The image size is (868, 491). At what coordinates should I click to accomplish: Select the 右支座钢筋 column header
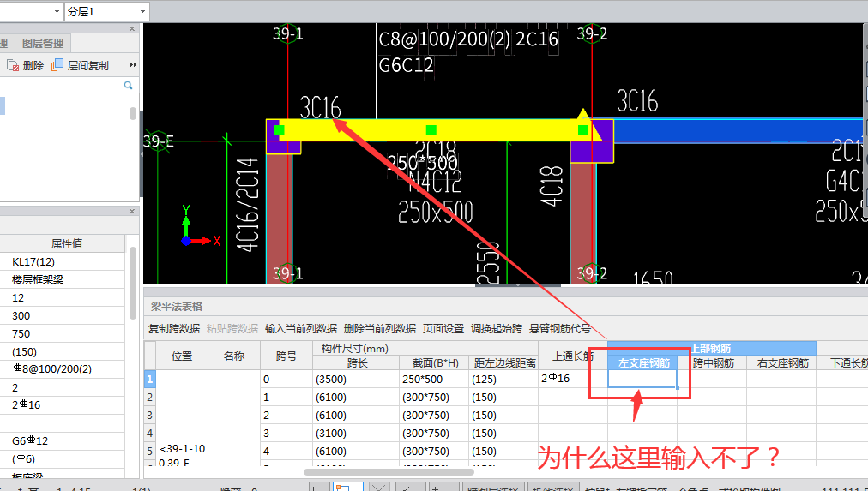(x=781, y=362)
